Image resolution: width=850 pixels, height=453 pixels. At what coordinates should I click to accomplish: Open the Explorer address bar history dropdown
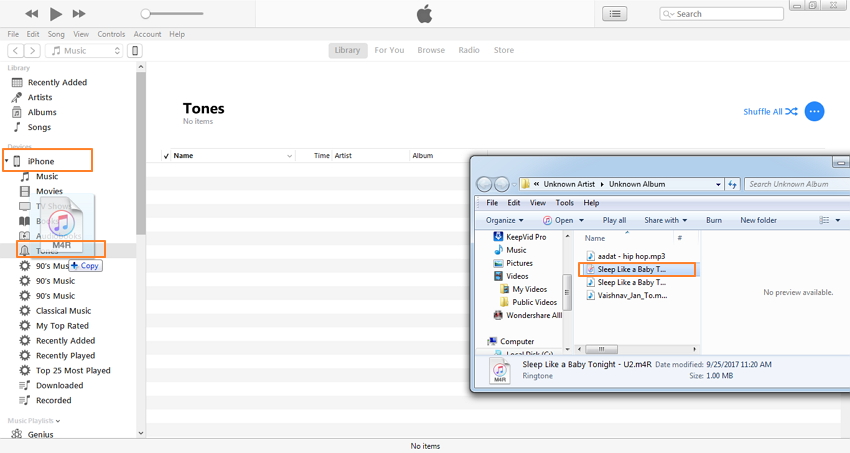pyautogui.click(x=718, y=184)
